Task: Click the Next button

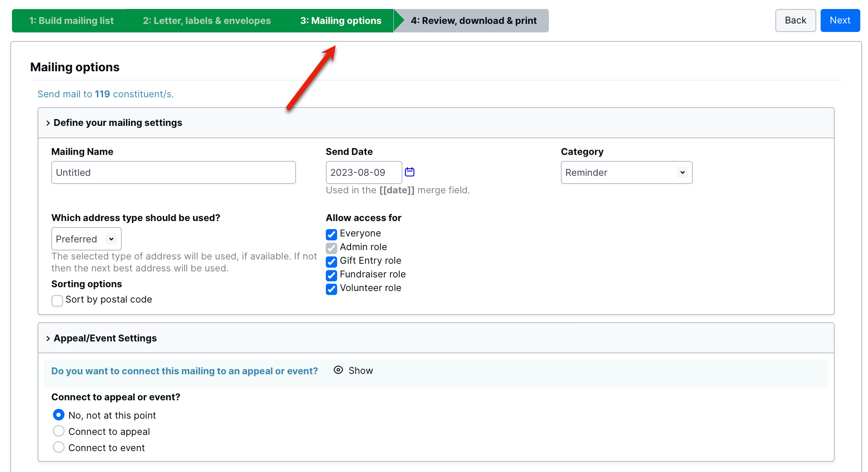Action: point(839,20)
